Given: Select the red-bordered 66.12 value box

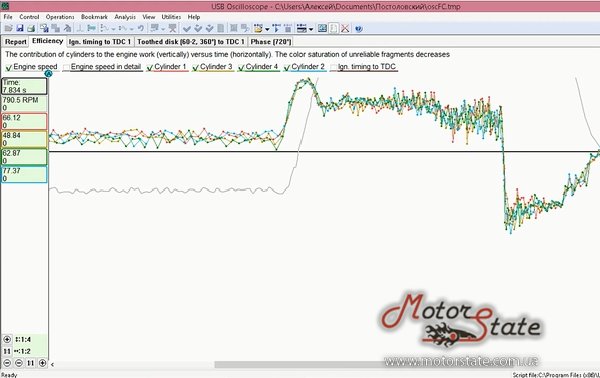Looking at the screenshot, I should (x=24, y=121).
